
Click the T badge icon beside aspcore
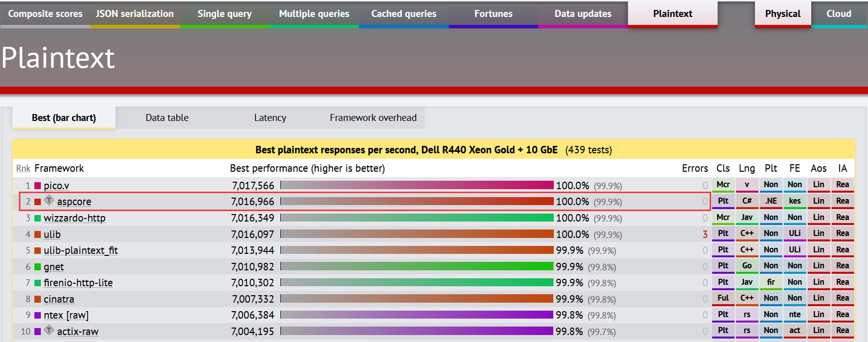point(49,200)
